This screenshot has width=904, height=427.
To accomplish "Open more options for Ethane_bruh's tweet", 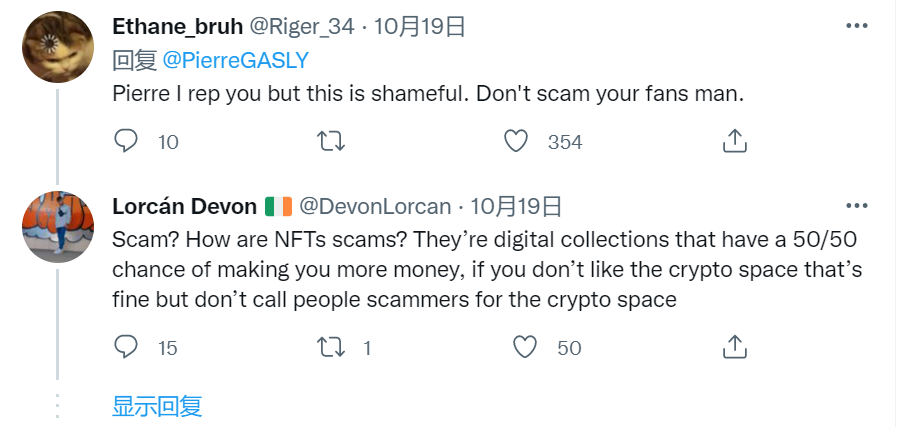I will click(x=856, y=25).
